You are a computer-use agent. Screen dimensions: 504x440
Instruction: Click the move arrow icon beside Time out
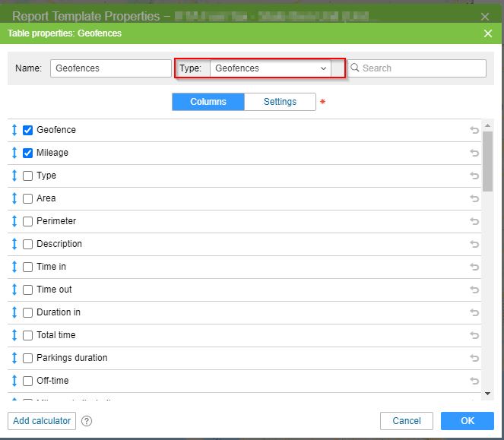pyautogui.click(x=14, y=290)
